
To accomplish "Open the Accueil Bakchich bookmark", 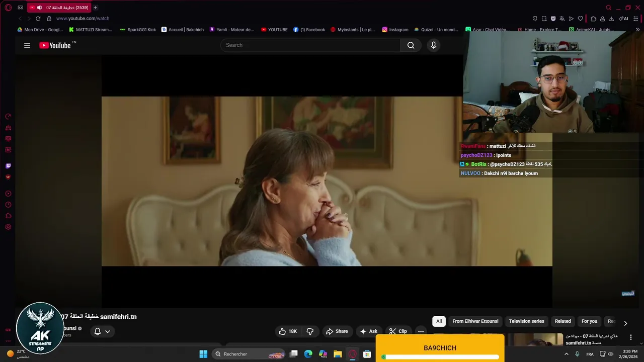I will 182,30.
